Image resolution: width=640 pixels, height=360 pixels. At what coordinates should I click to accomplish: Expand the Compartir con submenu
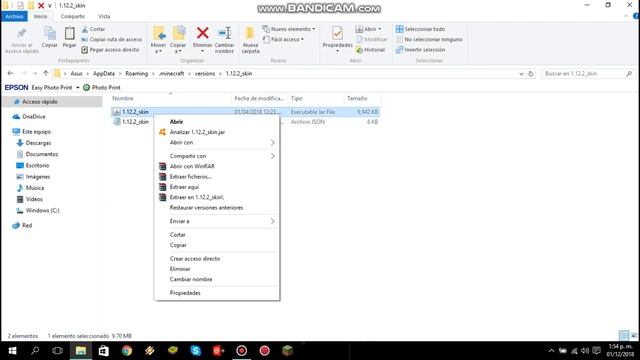(x=217, y=156)
